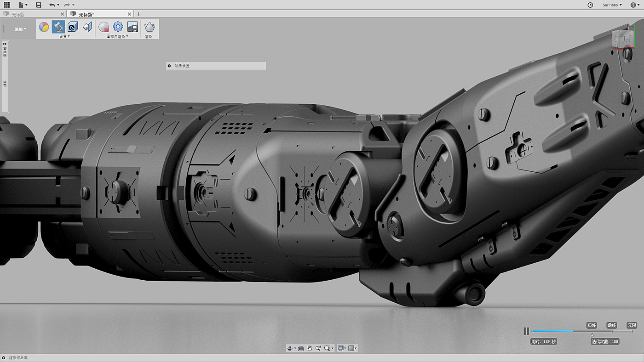Open the Texture Map Controls tool
The width and height of the screenshot is (644, 362).
(x=87, y=27)
